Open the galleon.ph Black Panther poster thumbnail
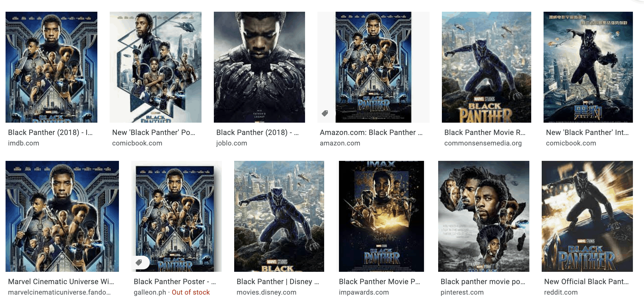This screenshot has height=302, width=644. [x=177, y=216]
